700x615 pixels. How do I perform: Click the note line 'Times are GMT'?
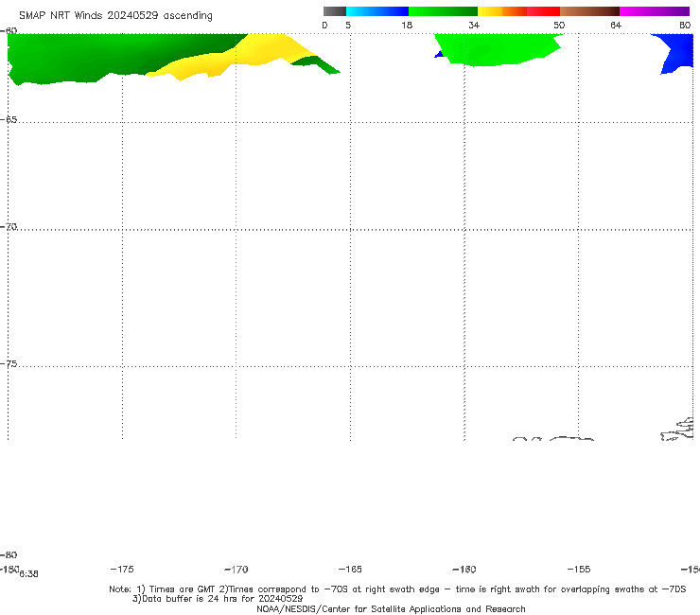(x=183, y=589)
